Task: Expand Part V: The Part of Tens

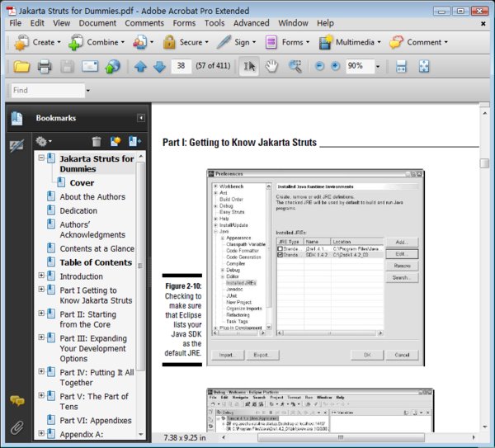Action: tap(41, 395)
